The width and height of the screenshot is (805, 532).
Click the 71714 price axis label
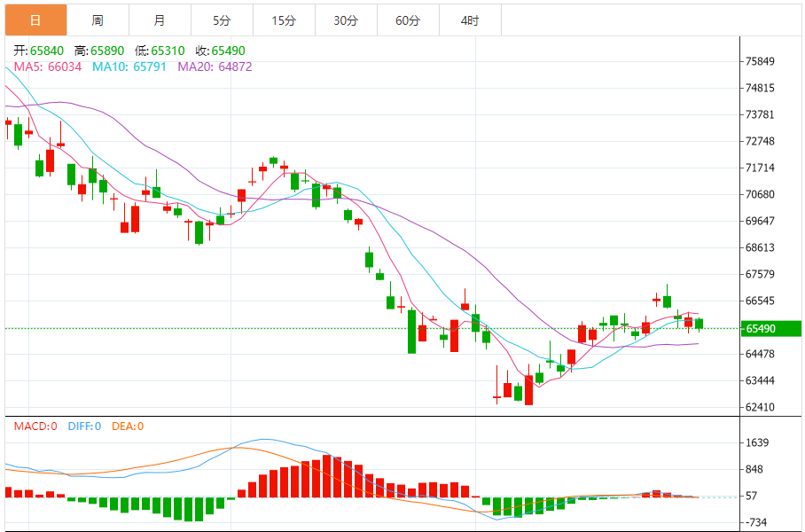click(x=759, y=168)
